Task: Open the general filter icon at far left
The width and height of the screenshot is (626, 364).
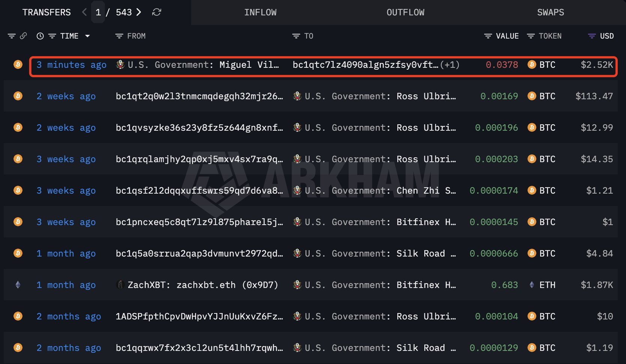Action: pyautogui.click(x=12, y=36)
